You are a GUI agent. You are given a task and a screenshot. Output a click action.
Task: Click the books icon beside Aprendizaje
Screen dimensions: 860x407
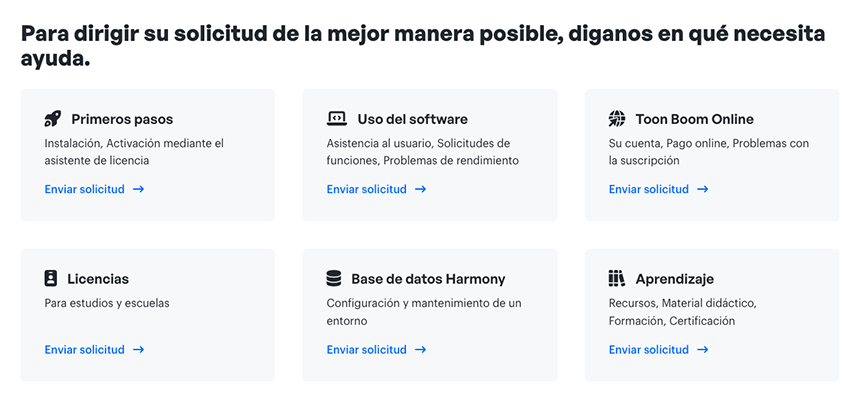[x=617, y=279]
